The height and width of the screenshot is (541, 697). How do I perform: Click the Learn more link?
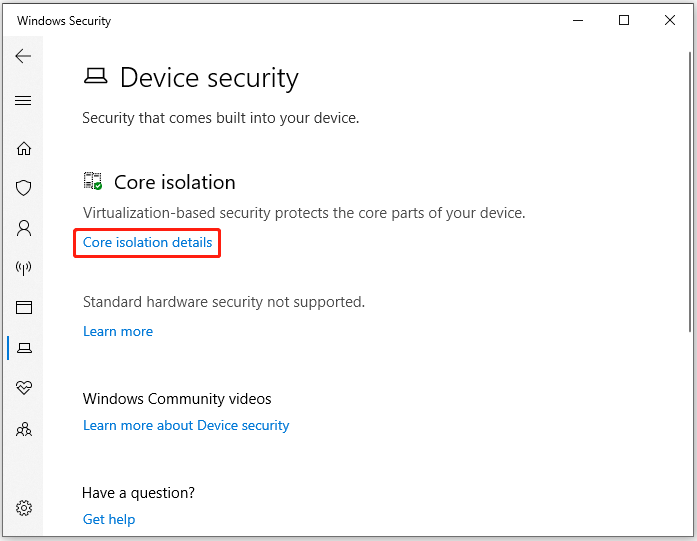click(x=118, y=331)
